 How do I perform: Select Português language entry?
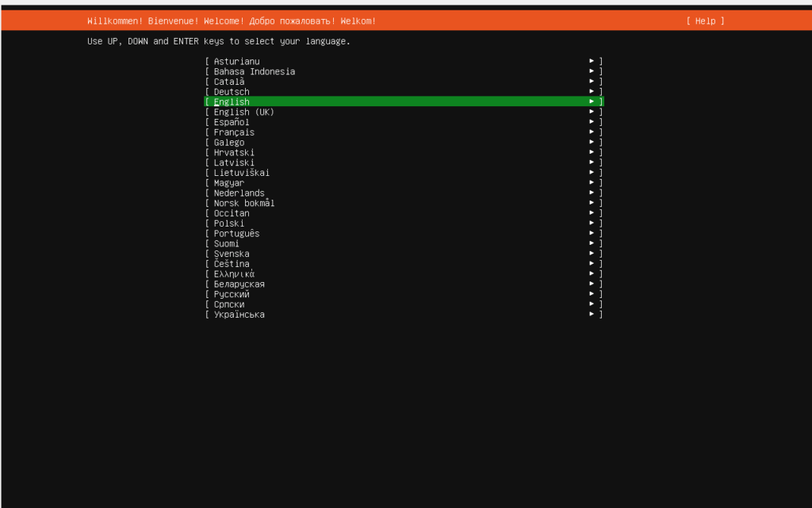[236, 234]
